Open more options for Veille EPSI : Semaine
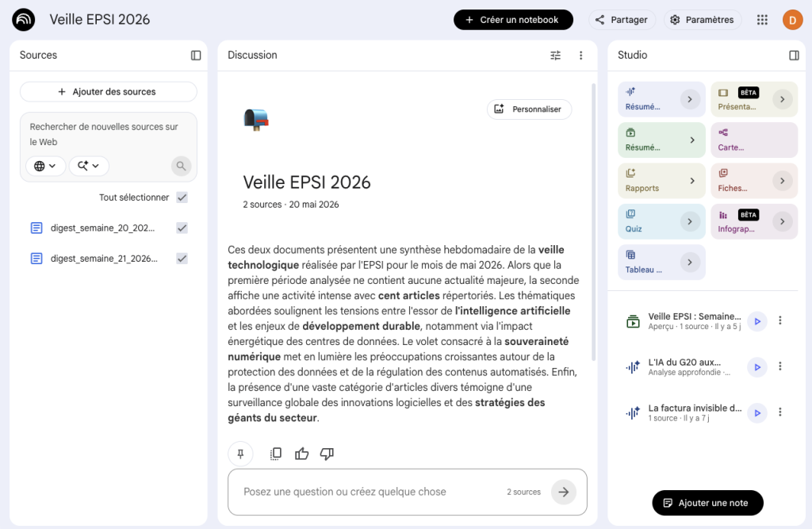Viewport: 812px width, 529px height. [780, 320]
